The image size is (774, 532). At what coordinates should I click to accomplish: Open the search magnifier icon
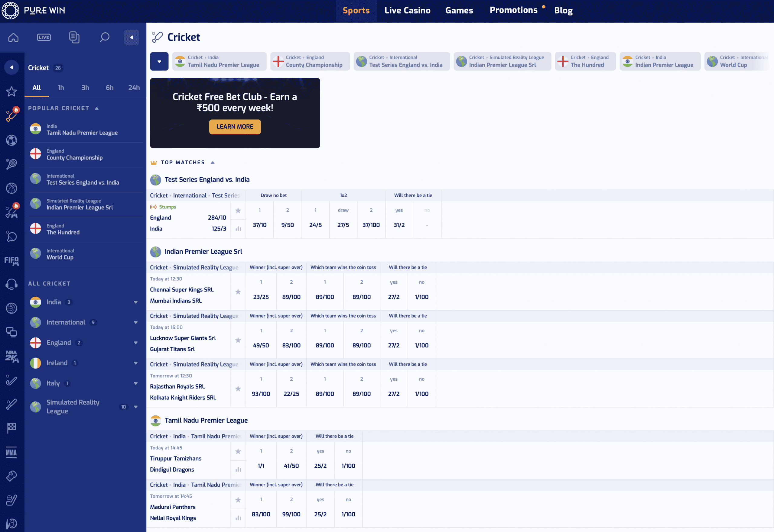coord(104,37)
